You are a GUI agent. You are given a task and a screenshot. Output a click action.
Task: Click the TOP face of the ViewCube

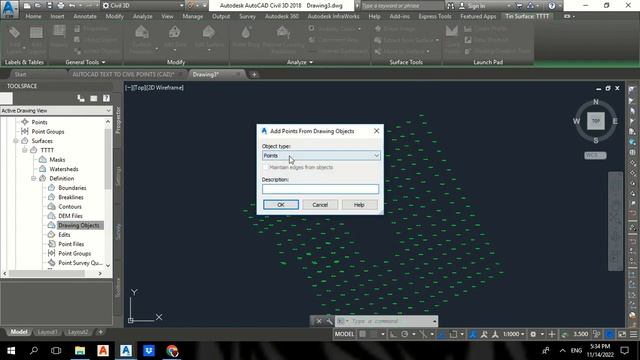(596, 121)
